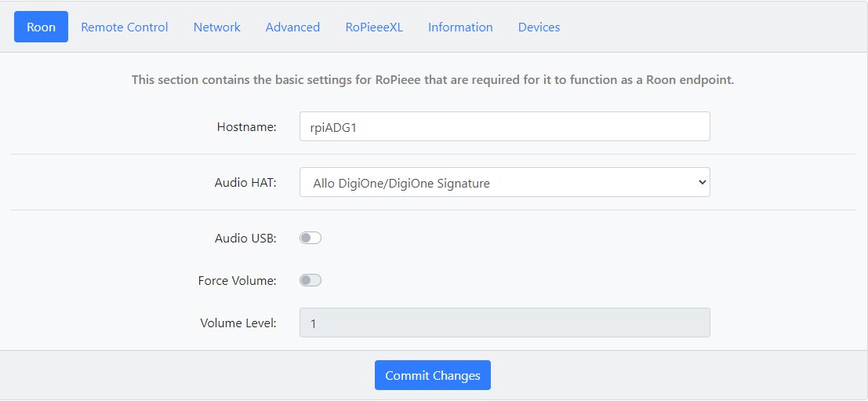The image size is (868, 401).
Task: Enable the Audio USB switch
Action: click(311, 238)
